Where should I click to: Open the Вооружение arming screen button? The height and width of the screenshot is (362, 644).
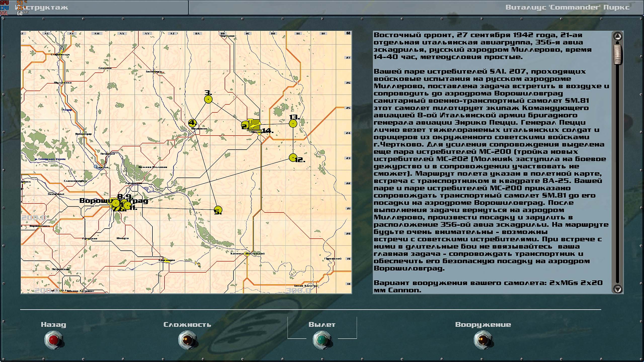point(483,340)
